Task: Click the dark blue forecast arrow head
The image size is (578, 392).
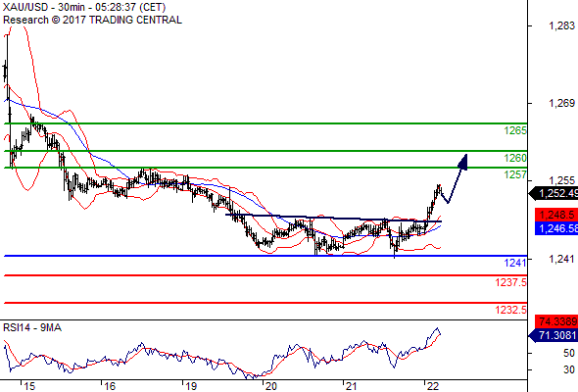Action: pos(463,162)
